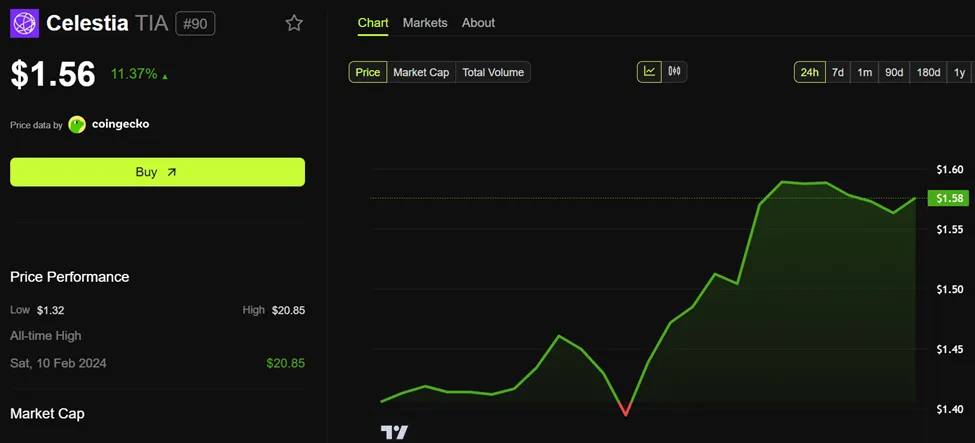The image size is (975, 443).
Task: Switch to candlestick chart view icon
Action: 675,72
